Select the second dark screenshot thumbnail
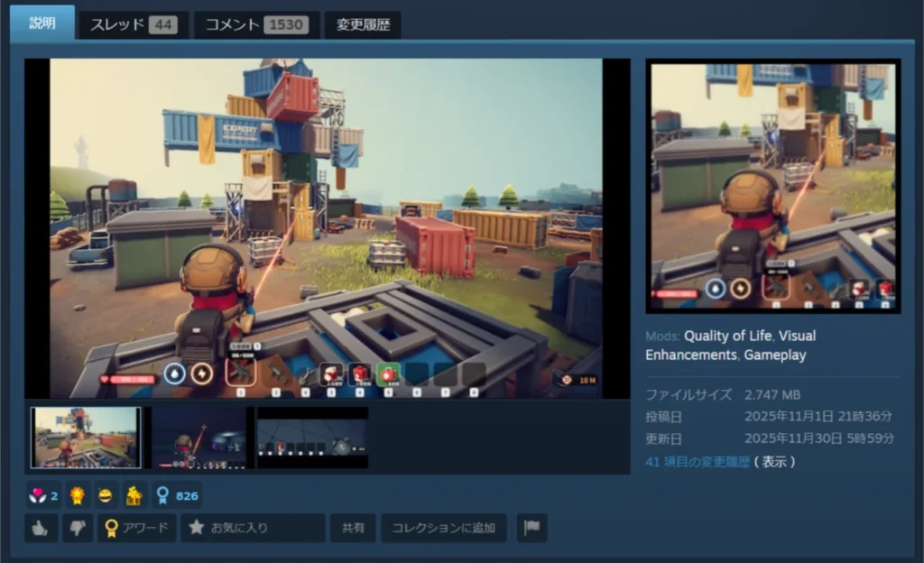The width and height of the screenshot is (924, 563). coord(199,438)
